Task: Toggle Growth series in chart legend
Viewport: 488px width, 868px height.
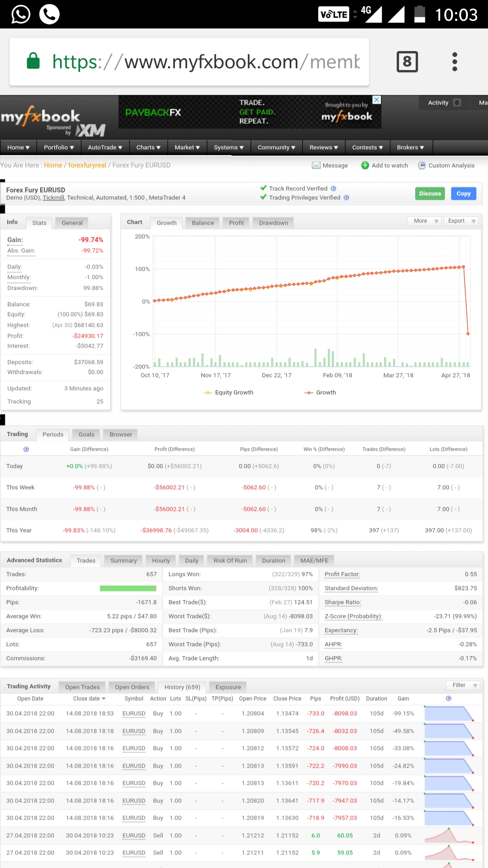Action: tap(320, 392)
